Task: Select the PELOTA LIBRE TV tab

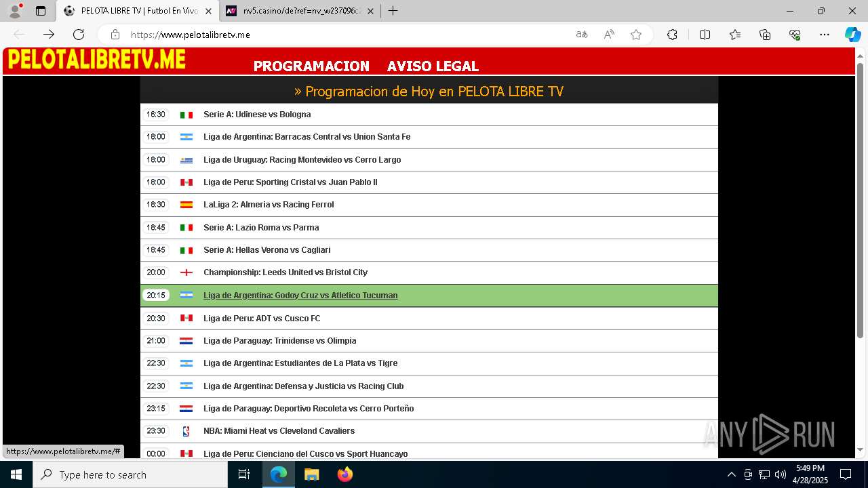Action: (138, 11)
